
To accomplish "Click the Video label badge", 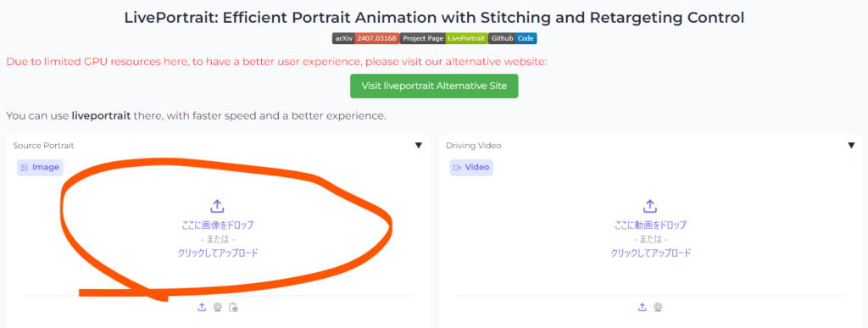I will [471, 168].
